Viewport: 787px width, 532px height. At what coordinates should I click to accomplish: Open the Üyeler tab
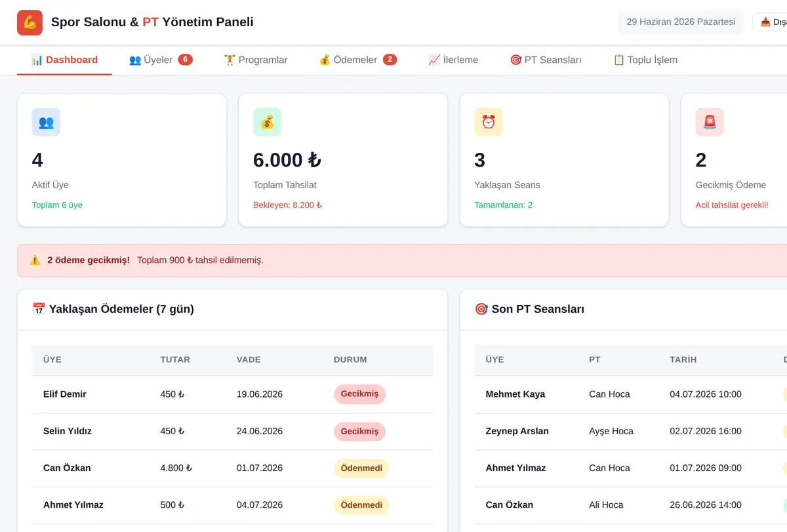click(x=161, y=60)
